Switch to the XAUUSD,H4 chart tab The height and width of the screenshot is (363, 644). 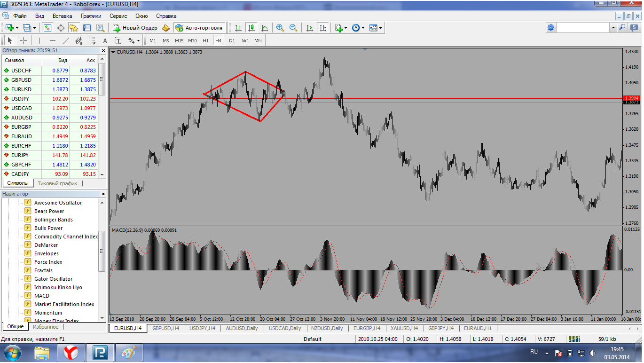point(404,328)
